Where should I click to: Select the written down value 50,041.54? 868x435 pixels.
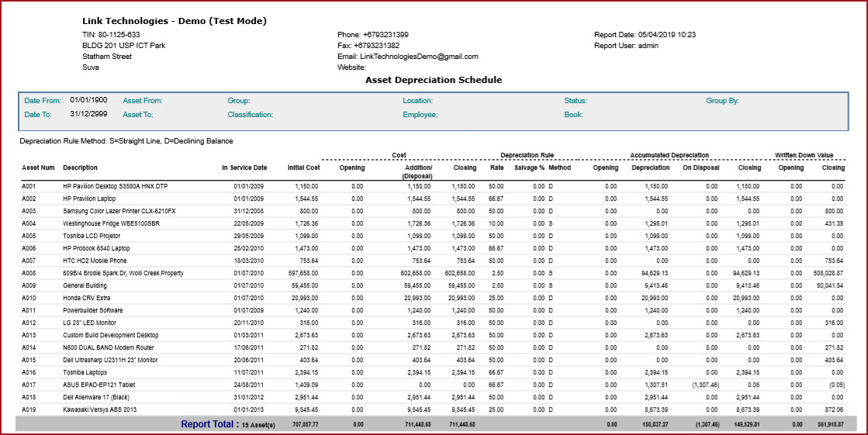point(830,285)
